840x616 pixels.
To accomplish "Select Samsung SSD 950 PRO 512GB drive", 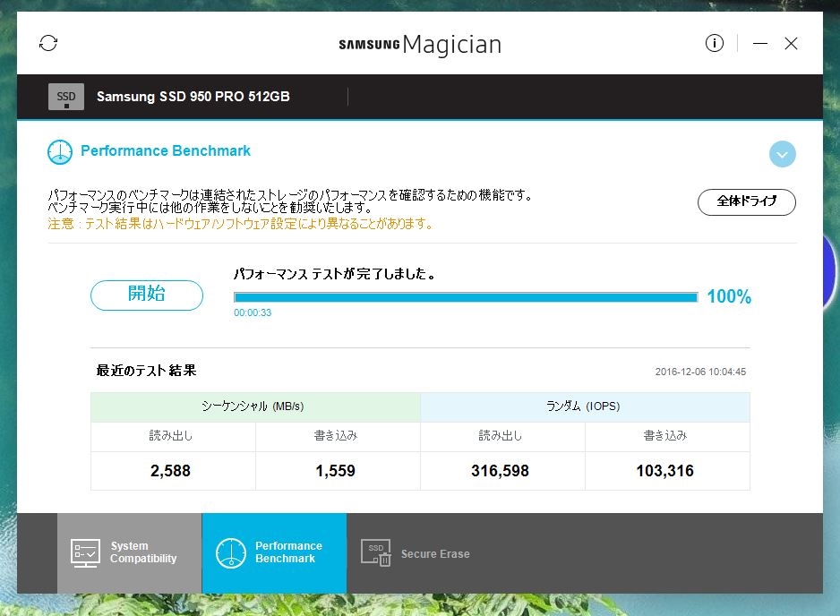I will click(193, 97).
